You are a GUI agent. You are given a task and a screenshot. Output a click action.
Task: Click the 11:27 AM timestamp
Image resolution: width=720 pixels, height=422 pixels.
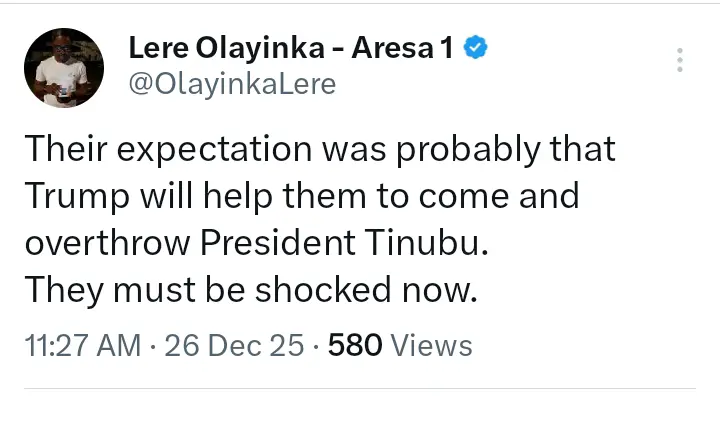pyautogui.click(x=81, y=346)
